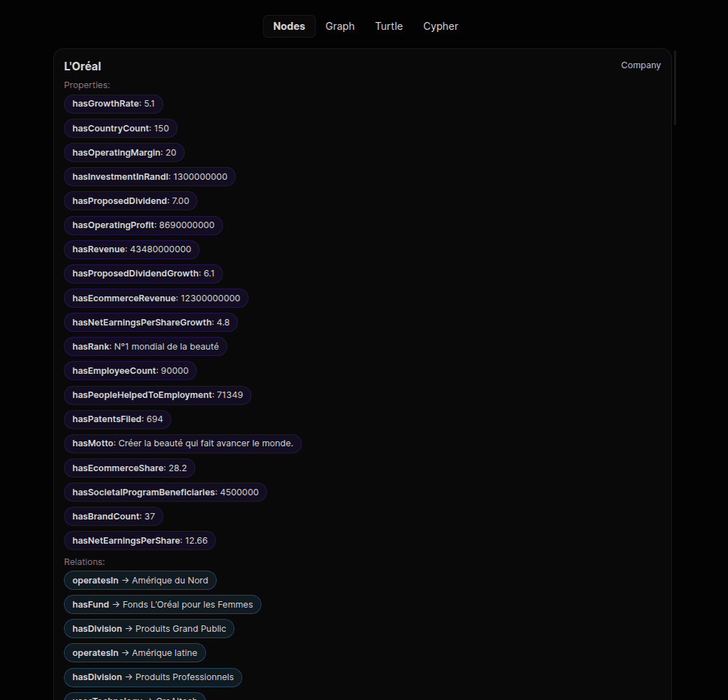The image size is (728, 700).
Task: Switch to the Graph tab
Action: (339, 26)
